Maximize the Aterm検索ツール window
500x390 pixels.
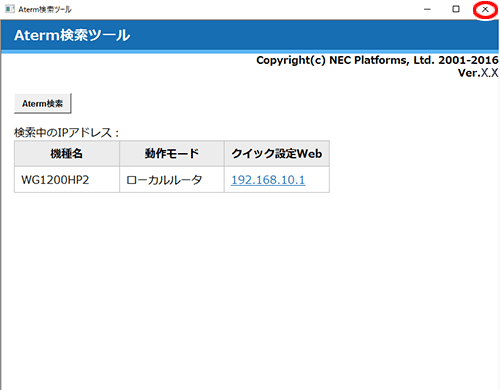(456, 9)
